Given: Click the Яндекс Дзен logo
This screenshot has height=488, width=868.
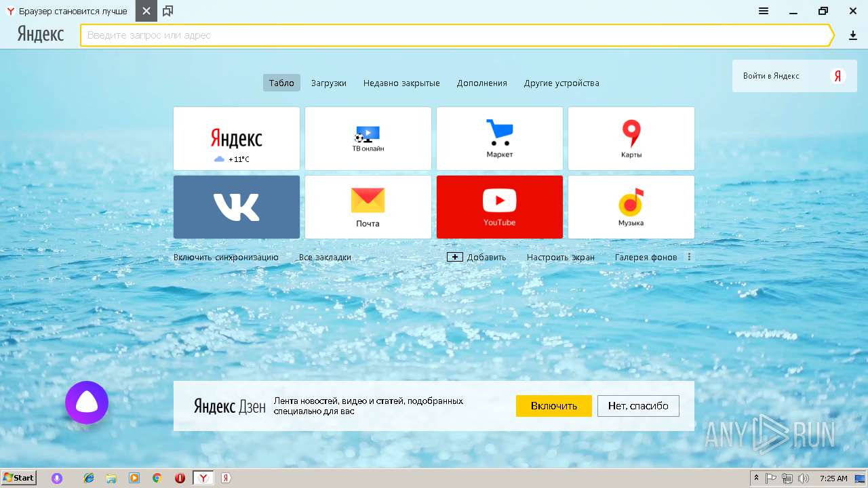Looking at the screenshot, I should tap(230, 406).
